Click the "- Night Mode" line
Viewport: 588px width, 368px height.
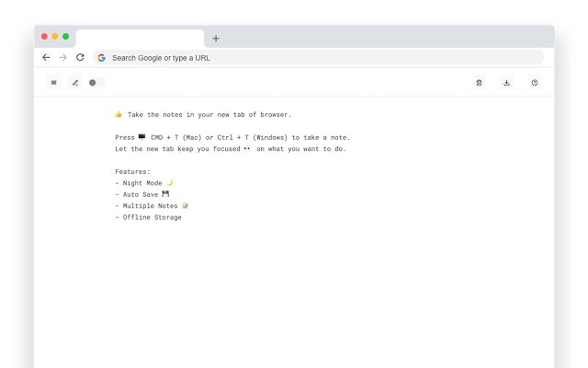click(144, 183)
